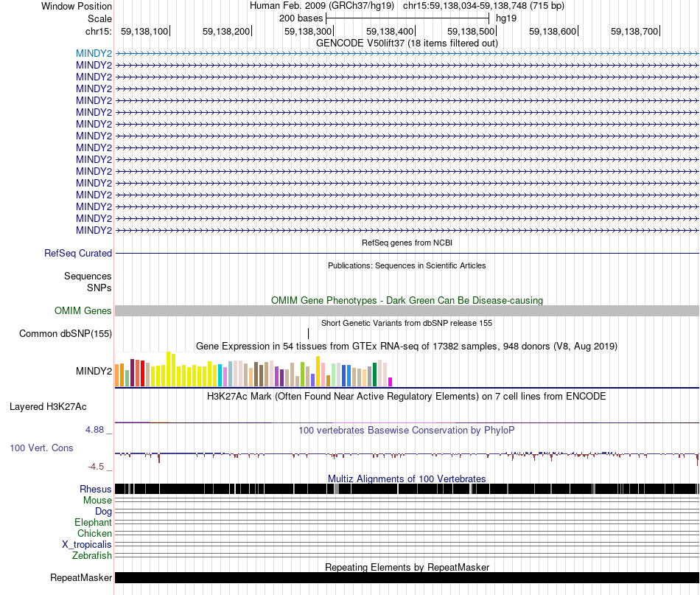
Task: Open the OMIM Gene Phenotypes track title
Action: (407, 300)
